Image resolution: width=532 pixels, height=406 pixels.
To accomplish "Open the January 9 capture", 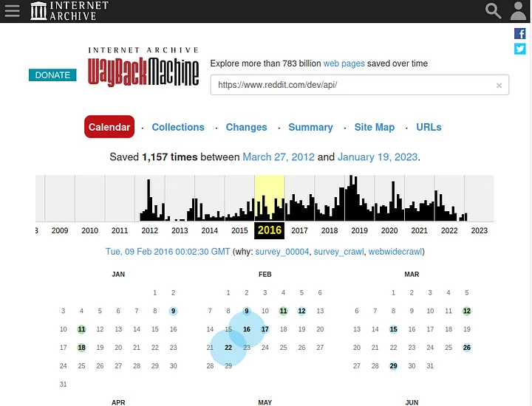I will (173, 311).
